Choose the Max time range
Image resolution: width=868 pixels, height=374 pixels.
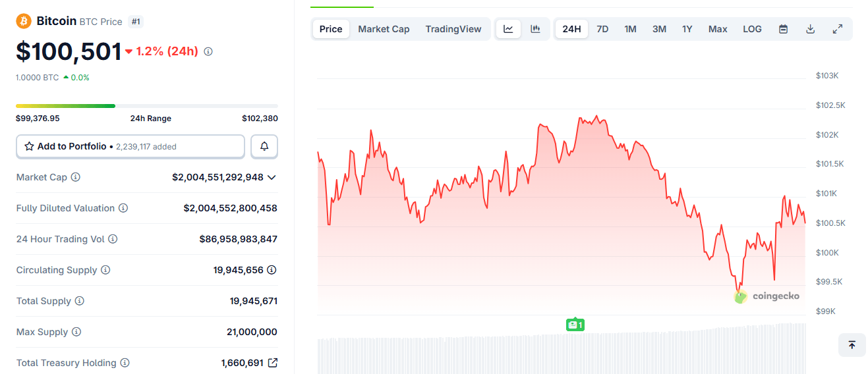click(718, 29)
